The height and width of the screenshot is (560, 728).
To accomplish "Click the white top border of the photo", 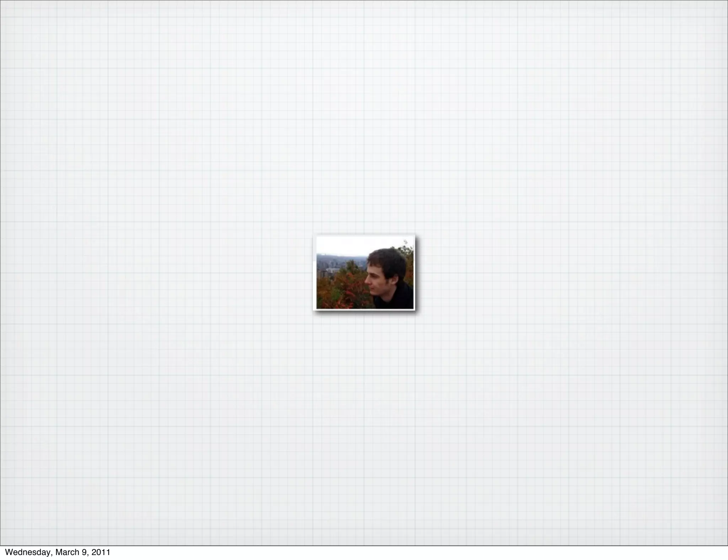I will coord(364,236).
